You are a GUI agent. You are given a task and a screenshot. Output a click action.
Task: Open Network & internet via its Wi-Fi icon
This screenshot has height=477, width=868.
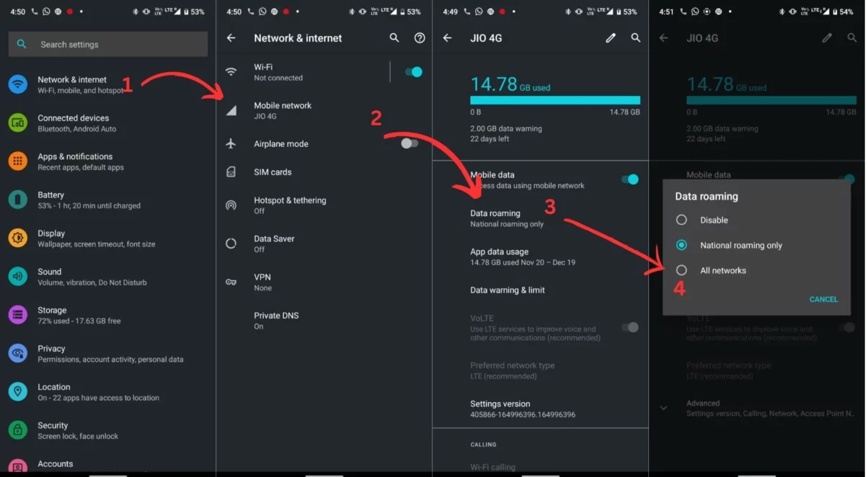point(18,84)
